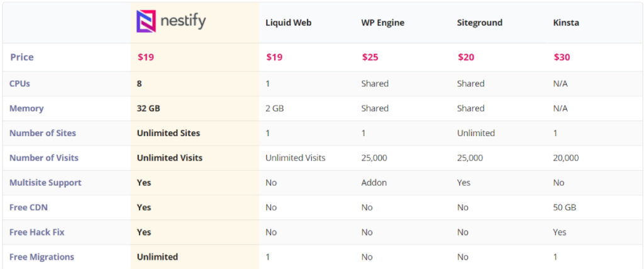644x269 pixels.
Task: Click the Multisite Support row label
Action: coord(45,183)
